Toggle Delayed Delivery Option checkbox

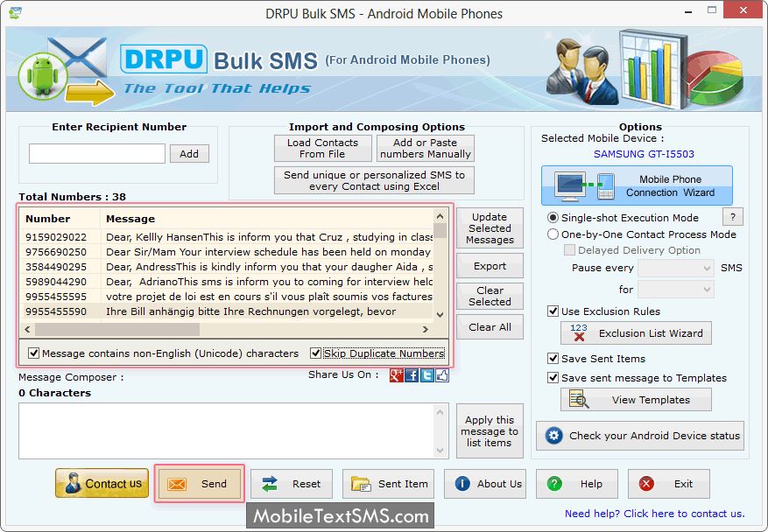[x=569, y=250]
